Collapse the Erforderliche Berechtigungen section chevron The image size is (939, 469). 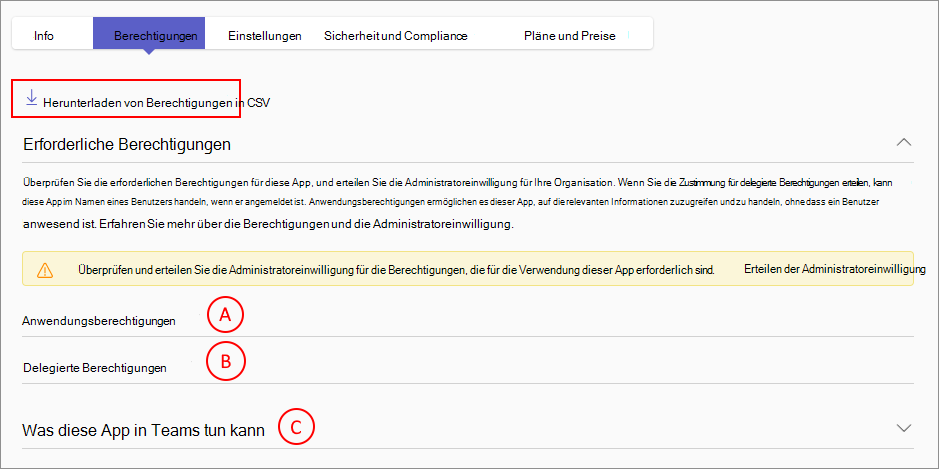(x=904, y=142)
